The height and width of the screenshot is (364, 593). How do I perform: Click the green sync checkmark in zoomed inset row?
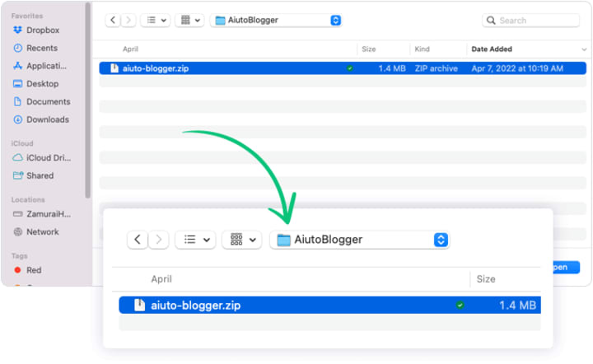(460, 305)
